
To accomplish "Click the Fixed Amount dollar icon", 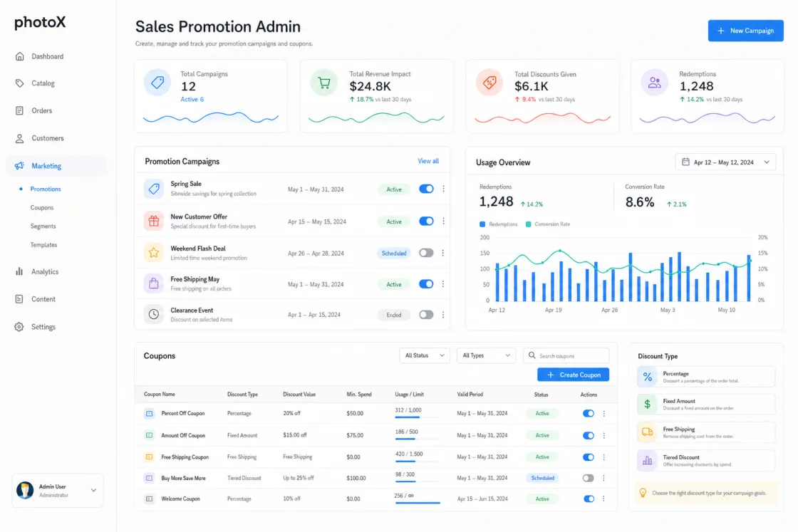I will [x=648, y=405].
